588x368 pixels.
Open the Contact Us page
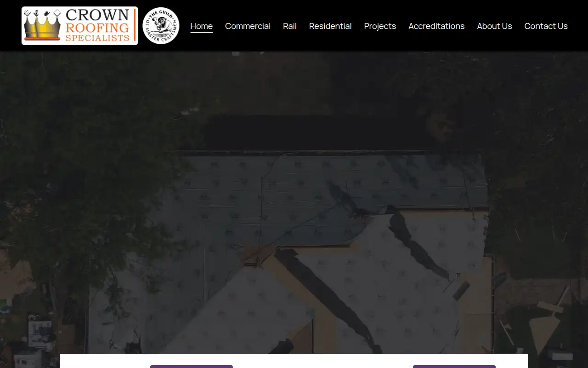546,26
